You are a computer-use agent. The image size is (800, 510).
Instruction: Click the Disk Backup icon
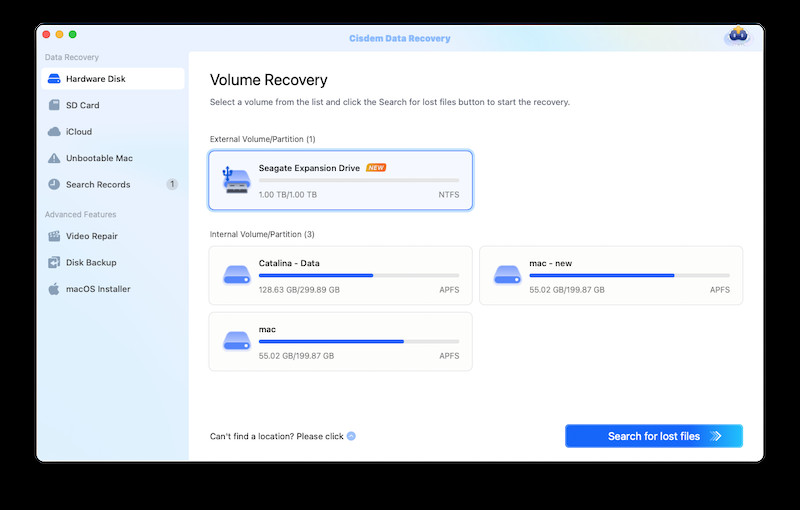pyautogui.click(x=54, y=262)
